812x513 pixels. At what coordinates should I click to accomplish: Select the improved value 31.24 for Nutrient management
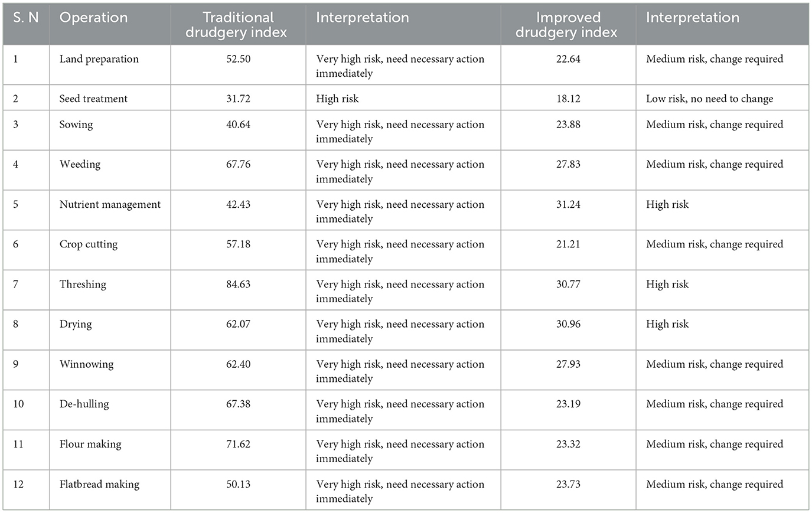(x=568, y=204)
